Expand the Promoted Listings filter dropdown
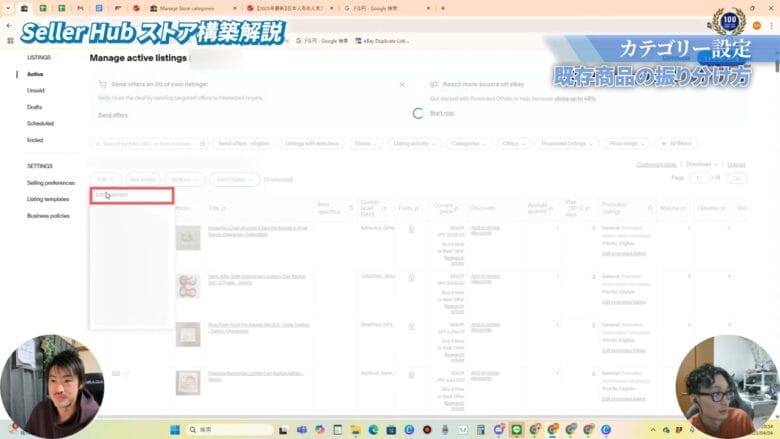The width and height of the screenshot is (780, 439). tap(567, 144)
